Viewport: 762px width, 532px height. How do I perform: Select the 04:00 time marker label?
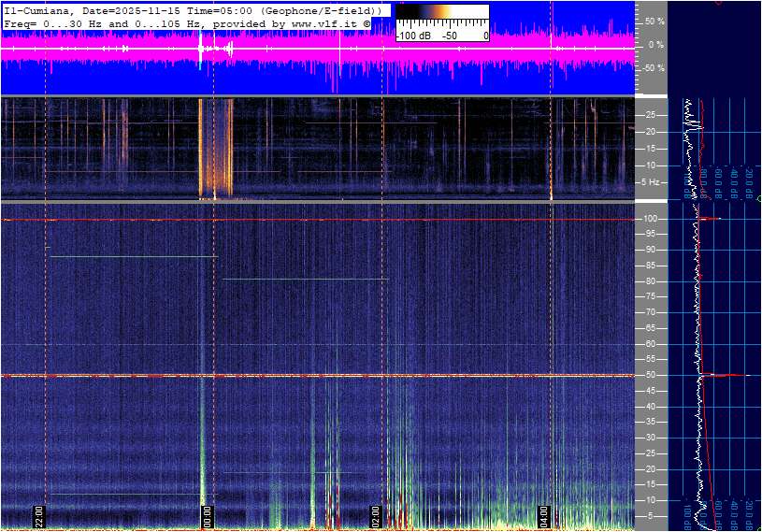pos(544,516)
